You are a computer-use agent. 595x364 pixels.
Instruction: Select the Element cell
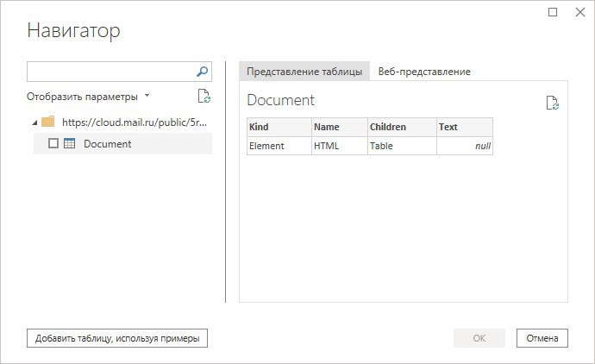[x=279, y=146]
